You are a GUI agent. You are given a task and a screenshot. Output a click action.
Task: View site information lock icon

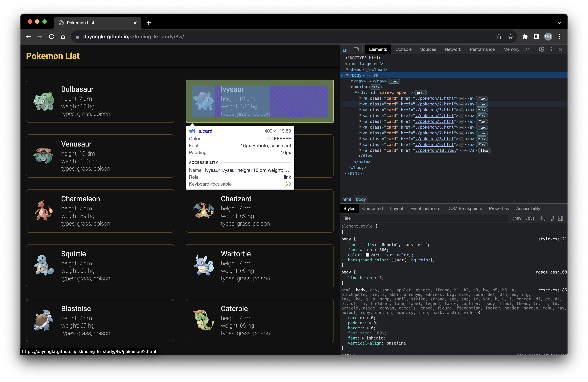(x=77, y=37)
